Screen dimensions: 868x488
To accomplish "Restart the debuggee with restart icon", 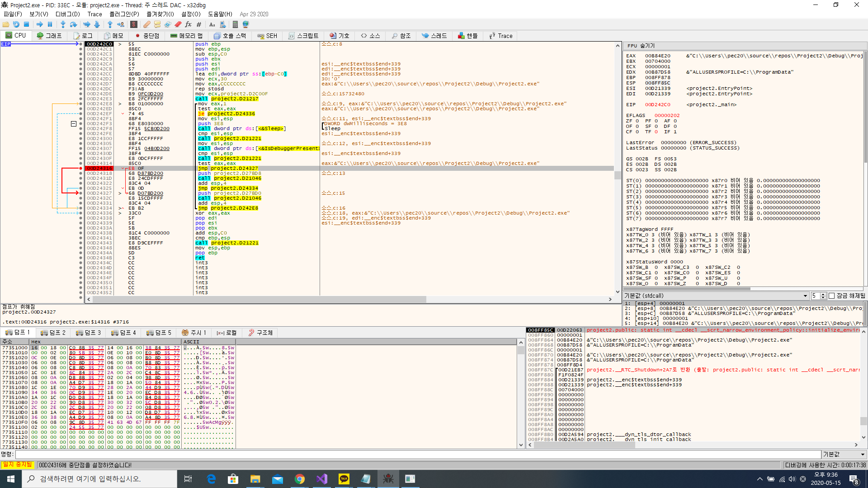I will click(x=16, y=24).
